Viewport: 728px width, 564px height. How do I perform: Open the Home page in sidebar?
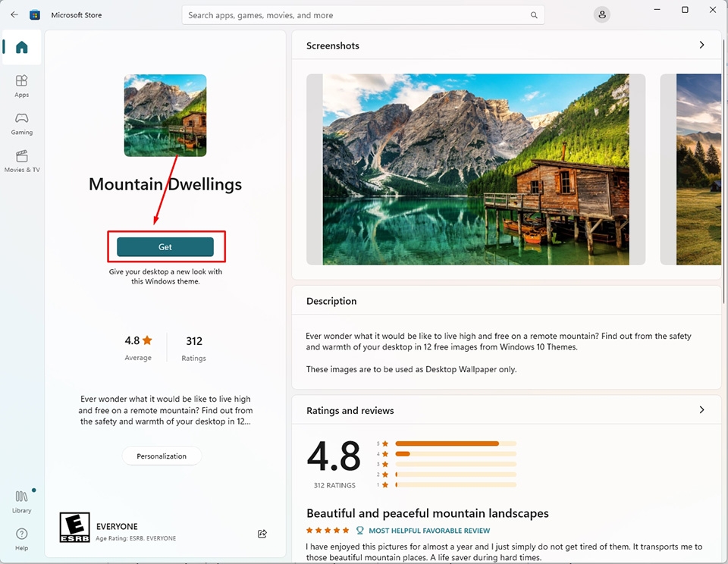[x=21, y=48]
